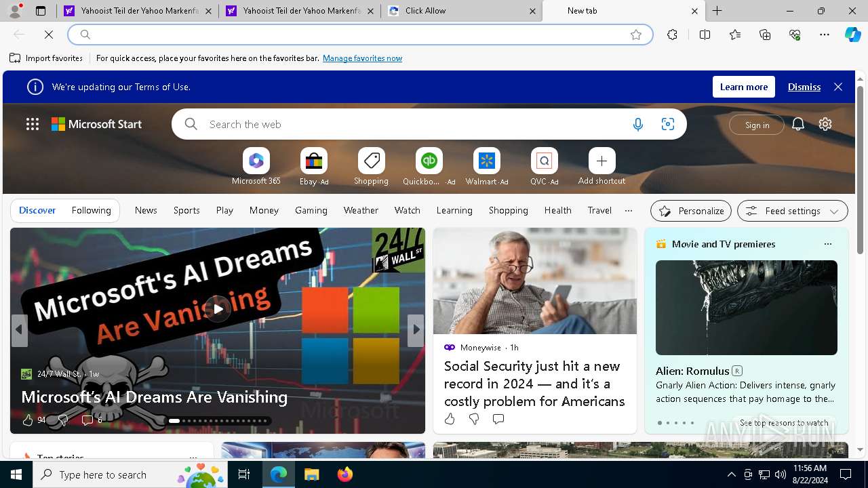The width and height of the screenshot is (868, 488).
Task: Dislike the Social Security article
Action: pos(474,419)
